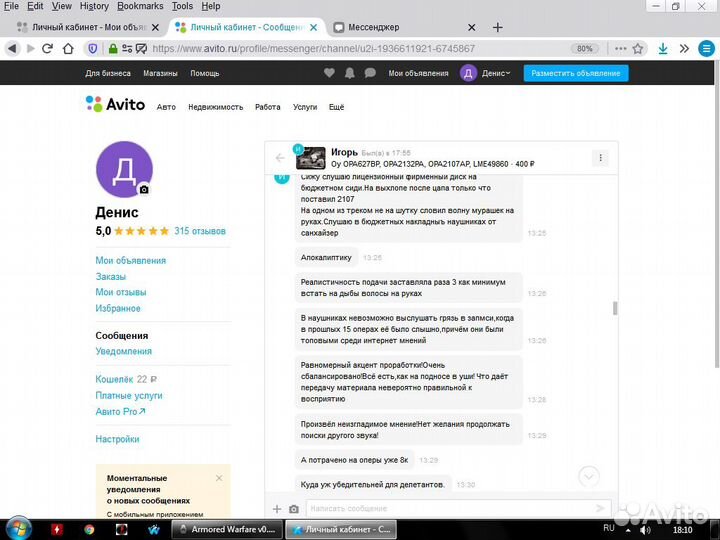The image size is (720, 540).
Task: Open Armored Warfare in Windows taskbar
Action: [230, 529]
